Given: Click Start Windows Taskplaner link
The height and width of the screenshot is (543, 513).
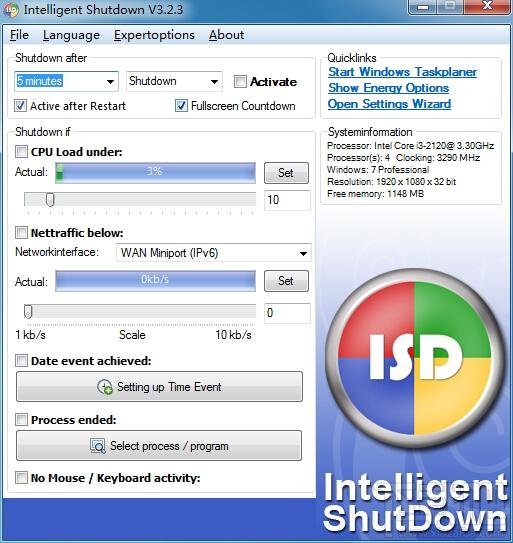Looking at the screenshot, I should coord(403,72).
